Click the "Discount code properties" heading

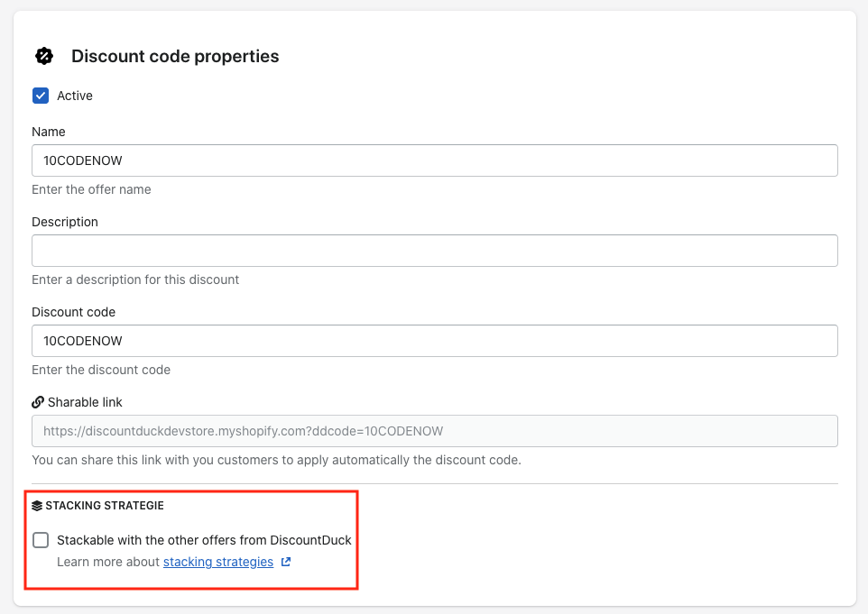point(175,56)
